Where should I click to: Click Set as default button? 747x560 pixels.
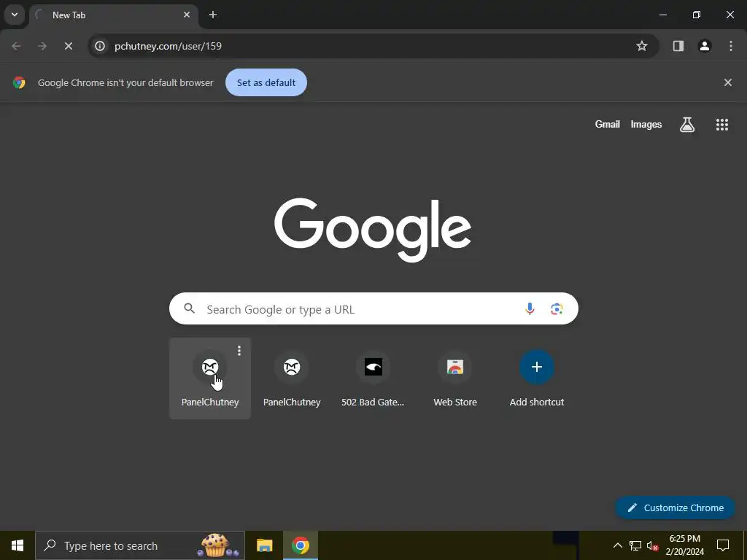click(x=266, y=82)
